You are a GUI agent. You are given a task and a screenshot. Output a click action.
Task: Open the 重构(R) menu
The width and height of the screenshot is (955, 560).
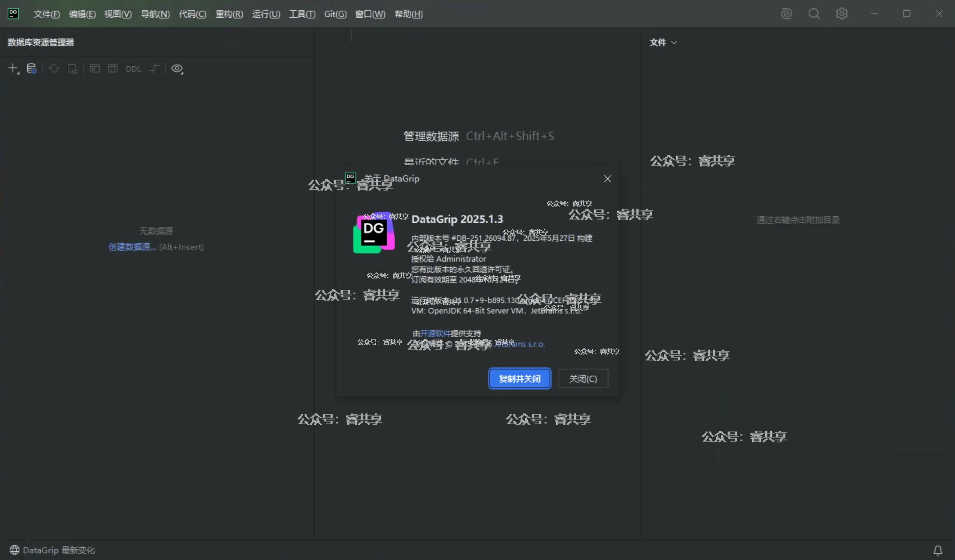tap(229, 14)
